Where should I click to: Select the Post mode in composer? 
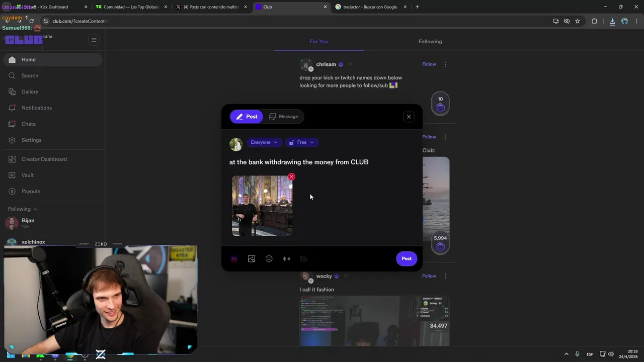pos(247,117)
